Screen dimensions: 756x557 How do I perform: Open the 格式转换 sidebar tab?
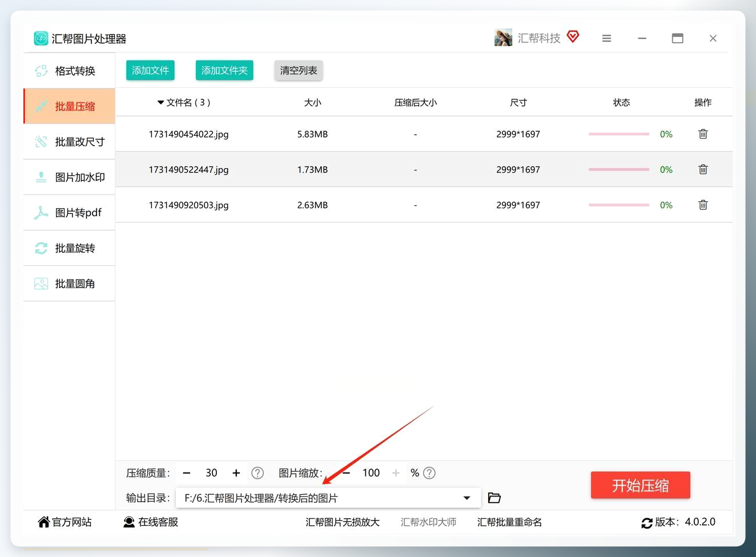point(69,71)
